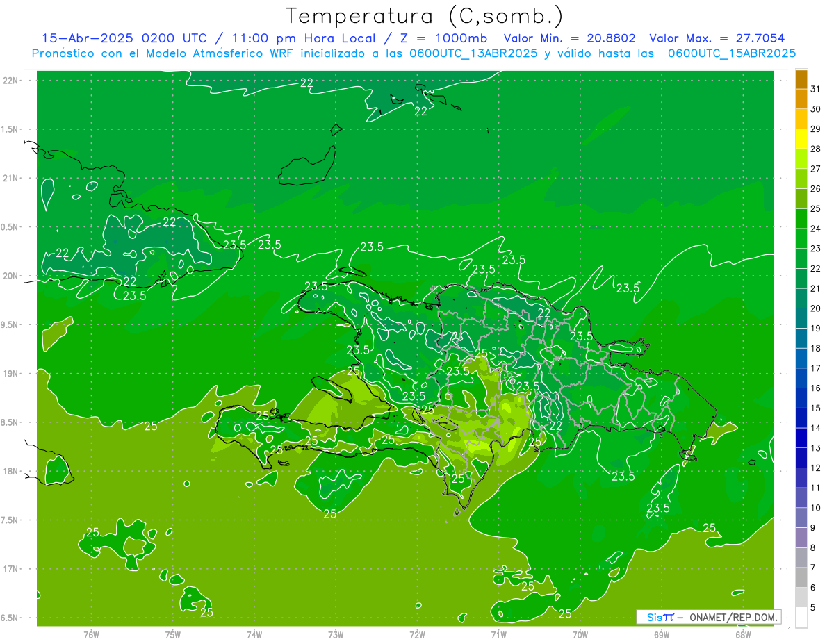Click the color scale label 11
This screenshot has width=834, height=644.
[x=815, y=488]
